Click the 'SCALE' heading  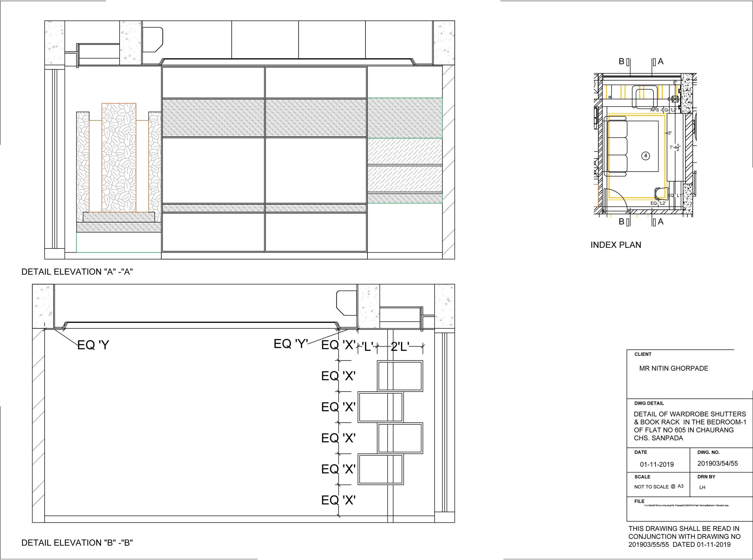(x=642, y=477)
